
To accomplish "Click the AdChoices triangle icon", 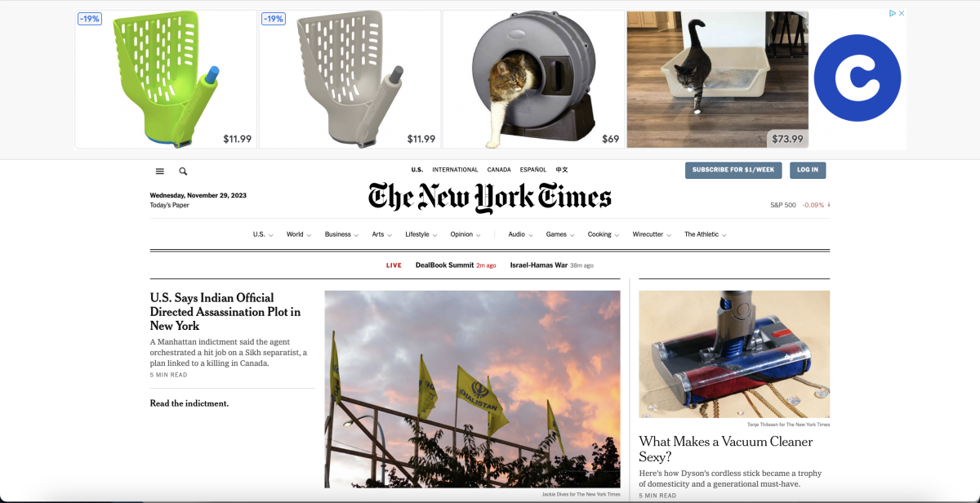I will [893, 13].
